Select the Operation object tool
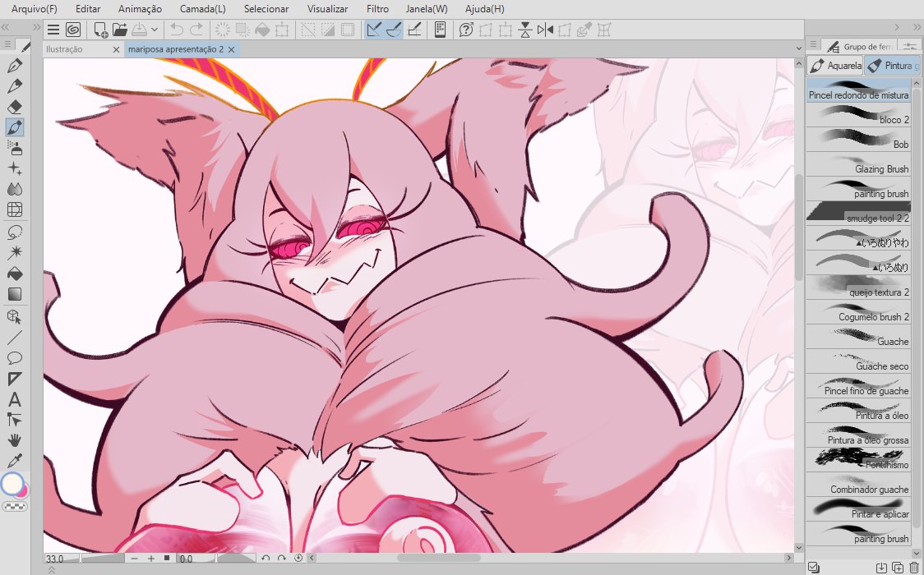The image size is (924, 575). point(15,317)
